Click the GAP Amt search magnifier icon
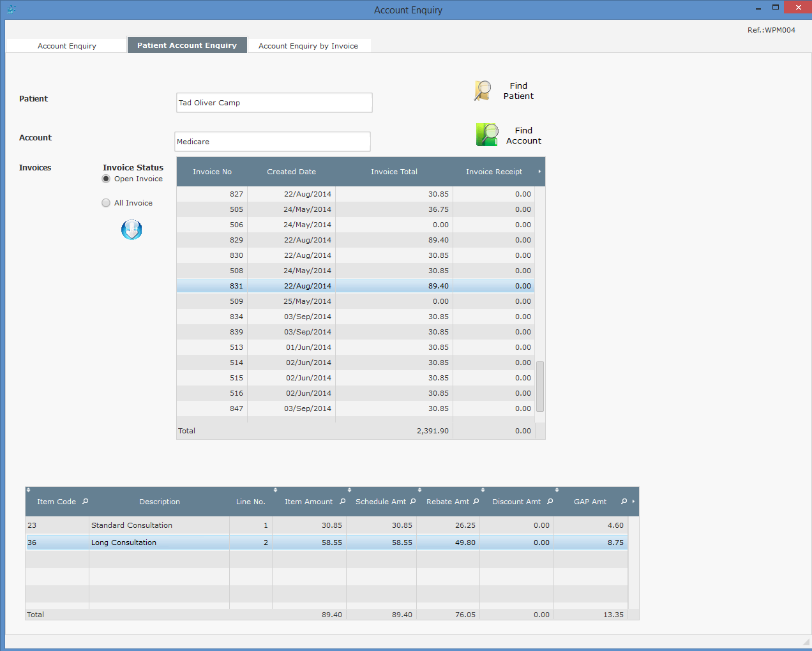The image size is (812, 651). 624,502
